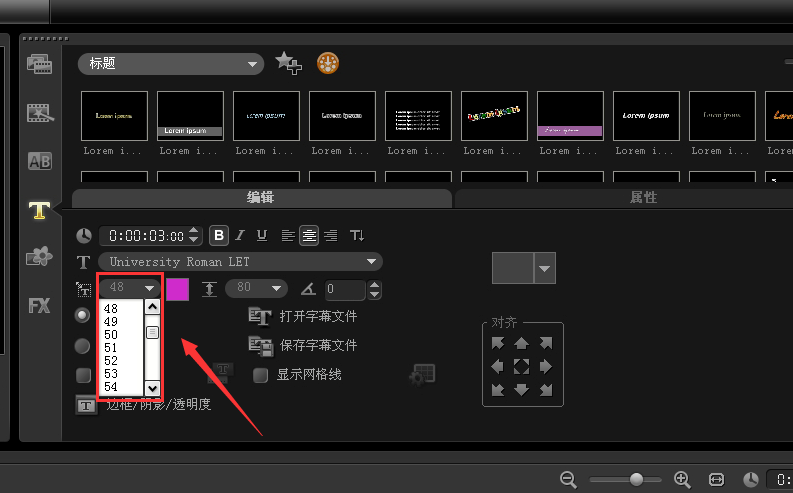
Task: Open grid line options gear icon
Action: 422,375
